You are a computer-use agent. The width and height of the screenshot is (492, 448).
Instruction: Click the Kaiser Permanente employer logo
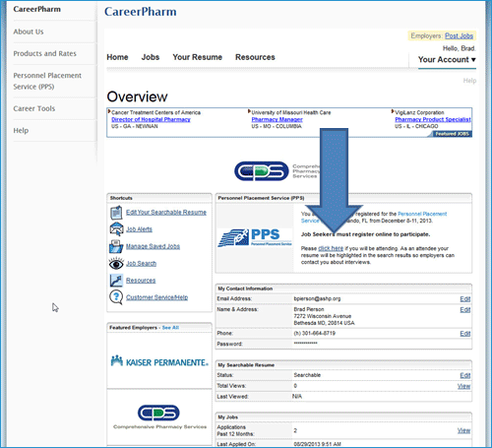coord(159,361)
